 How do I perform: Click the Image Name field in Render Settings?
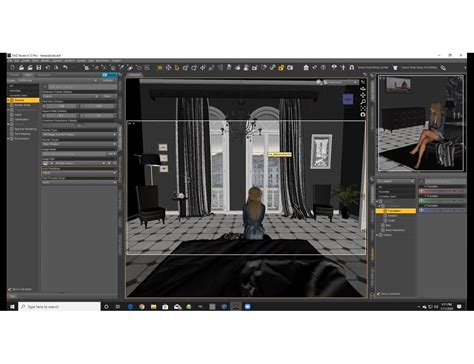(74, 154)
